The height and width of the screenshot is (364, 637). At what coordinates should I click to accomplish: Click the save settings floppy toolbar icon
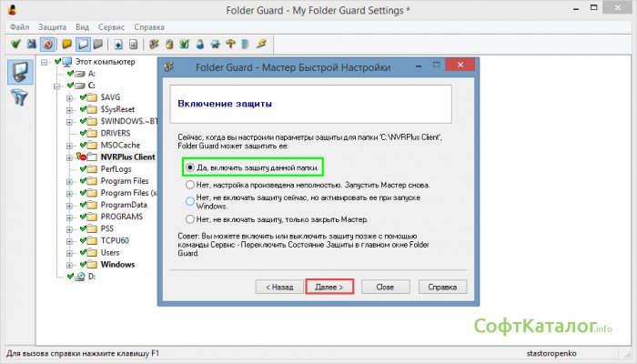coord(32,44)
